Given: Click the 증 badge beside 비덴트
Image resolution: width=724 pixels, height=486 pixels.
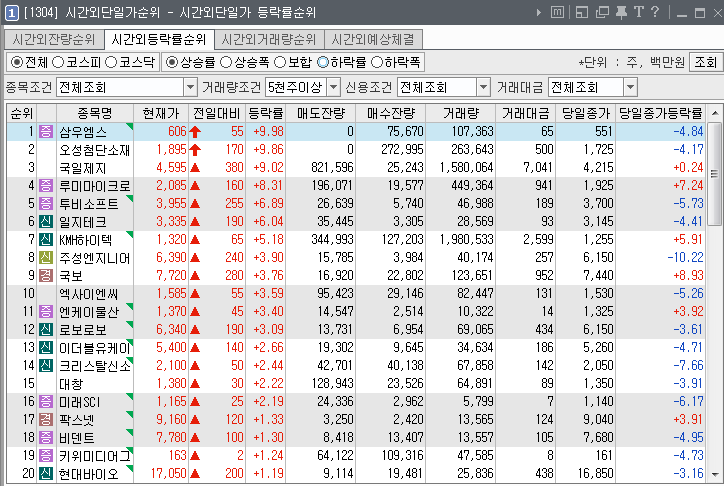Looking at the screenshot, I should (x=46, y=438).
